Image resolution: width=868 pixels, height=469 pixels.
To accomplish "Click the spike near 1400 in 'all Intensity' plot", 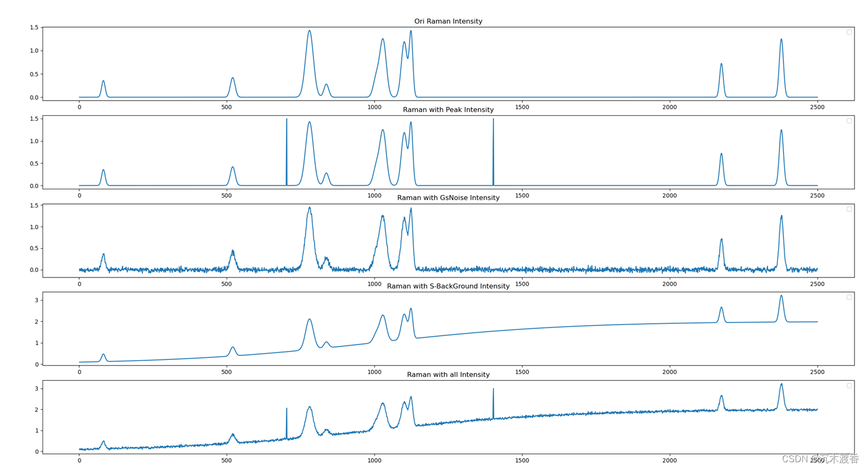I will [x=493, y=403].
